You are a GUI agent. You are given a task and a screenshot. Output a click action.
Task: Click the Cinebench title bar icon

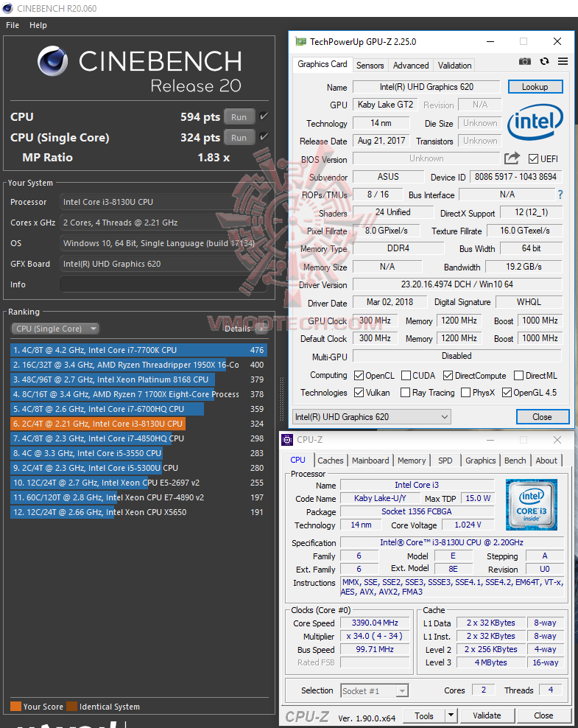(8, 8)
